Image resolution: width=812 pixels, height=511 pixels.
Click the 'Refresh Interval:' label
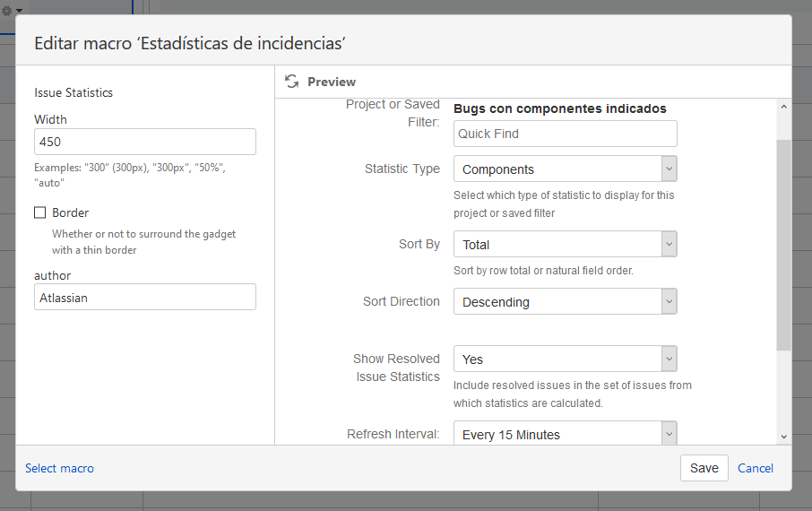coord(393,434)
